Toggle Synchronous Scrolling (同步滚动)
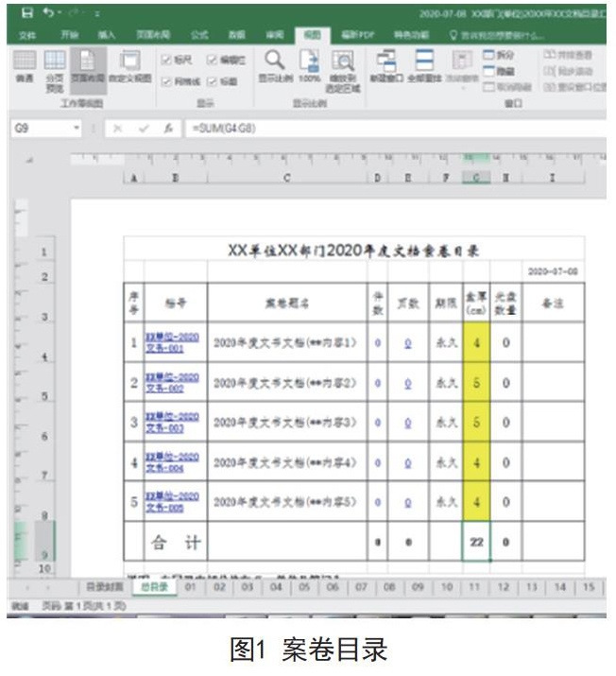 coord(568,71)
